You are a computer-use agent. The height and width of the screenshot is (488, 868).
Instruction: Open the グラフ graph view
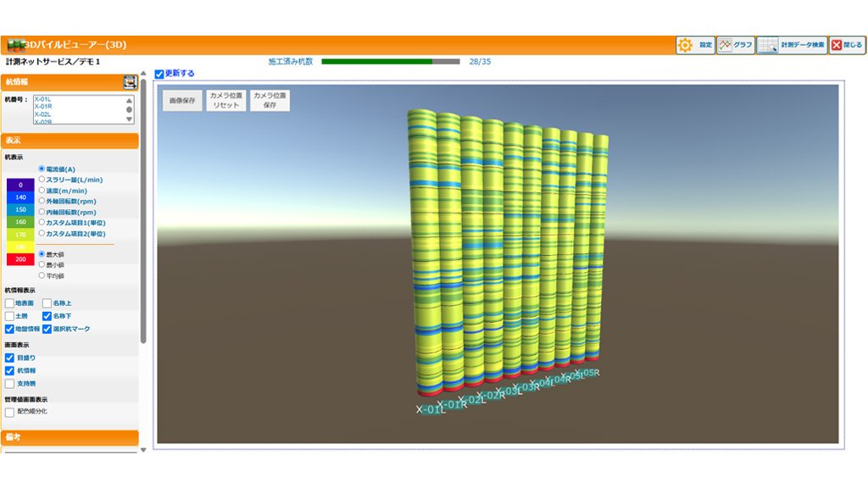click(x=736, y=46)
